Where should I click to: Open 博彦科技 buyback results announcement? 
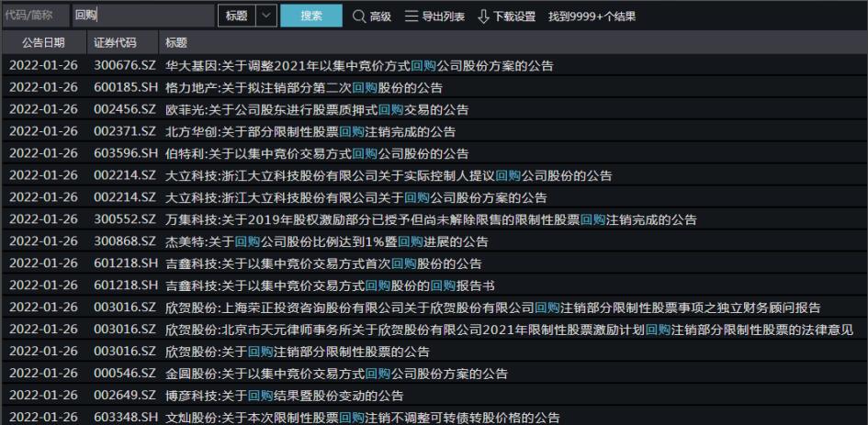tap(285, 396)
